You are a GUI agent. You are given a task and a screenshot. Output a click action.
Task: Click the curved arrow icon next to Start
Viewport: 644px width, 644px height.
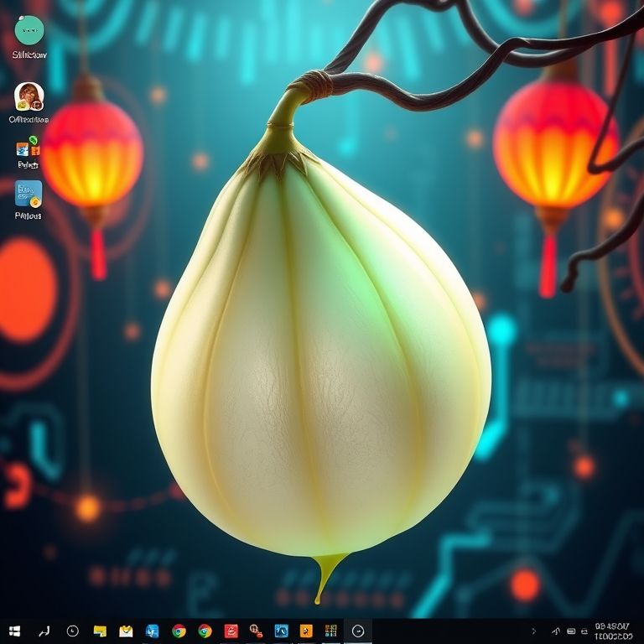click(x=44, y=631)
